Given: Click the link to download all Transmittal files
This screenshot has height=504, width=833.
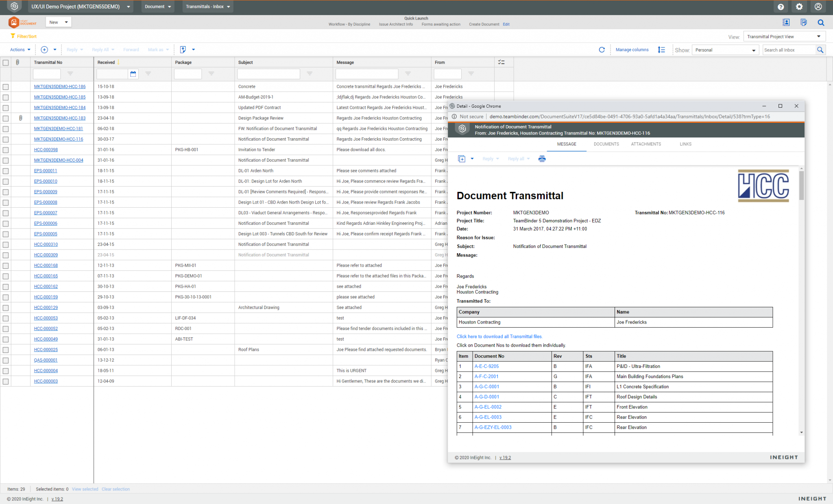Looking at the screenshot, I should coord(499,337).
